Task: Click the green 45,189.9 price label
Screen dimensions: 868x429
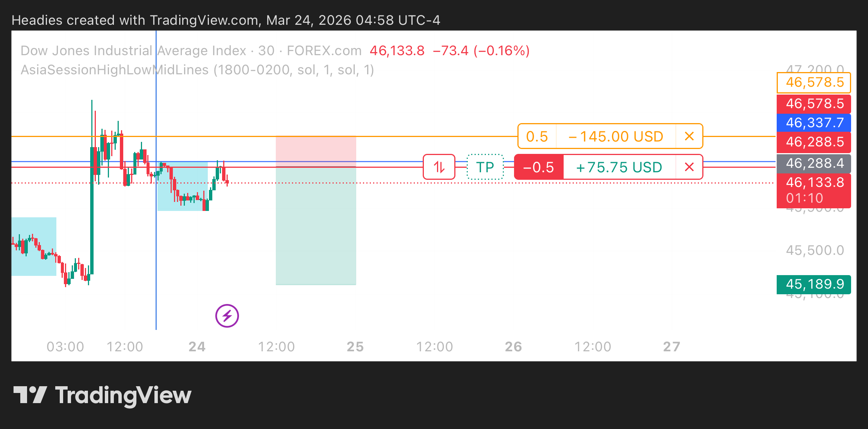Action: click(814, 284)
